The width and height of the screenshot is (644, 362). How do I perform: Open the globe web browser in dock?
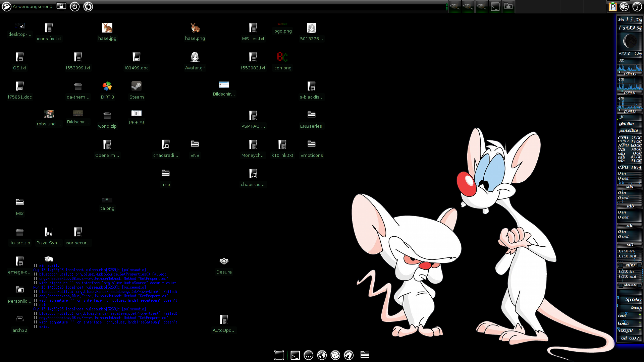tap(322, 355)
